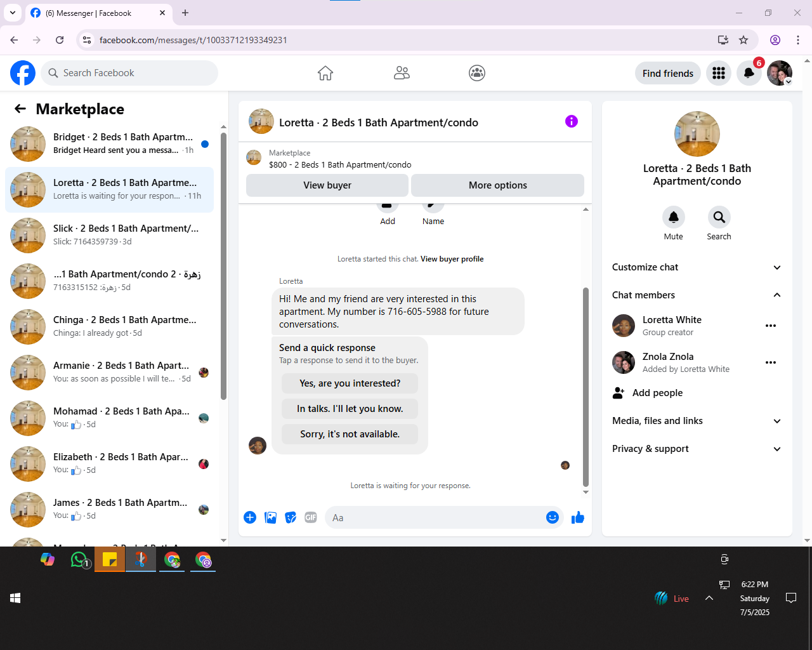Open Bridget 2 Beds conversation
The height and width of the screenshot is (650, 812).
pos(110,144)
